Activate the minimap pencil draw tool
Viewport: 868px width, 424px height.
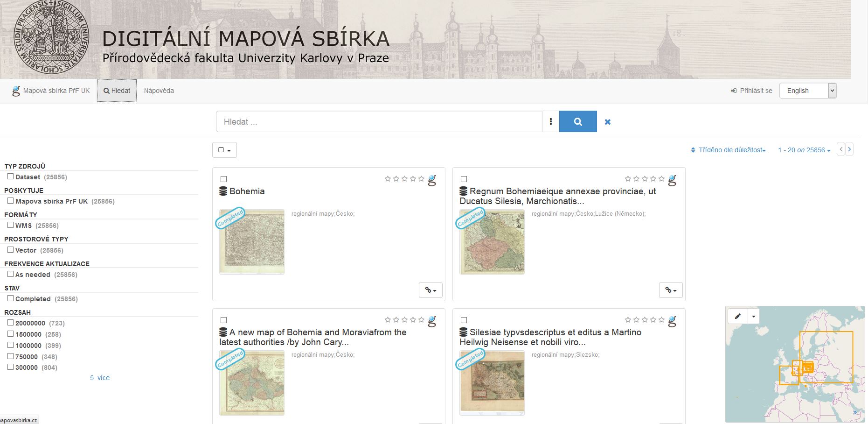pyautogui.click(x=738, y=316)
